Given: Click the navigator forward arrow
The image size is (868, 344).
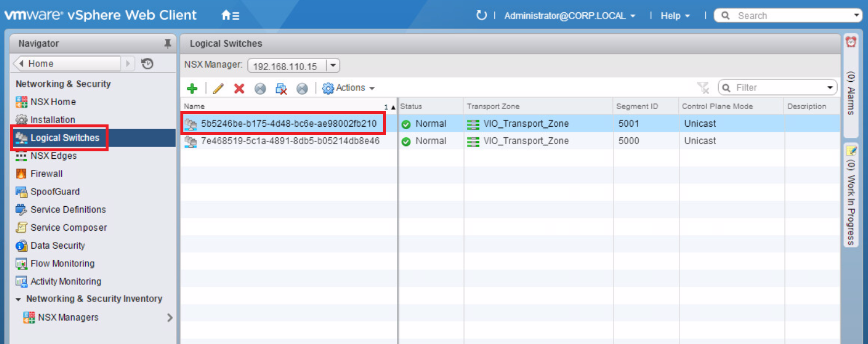Looking at the screenshot, I should coord(129,64).
